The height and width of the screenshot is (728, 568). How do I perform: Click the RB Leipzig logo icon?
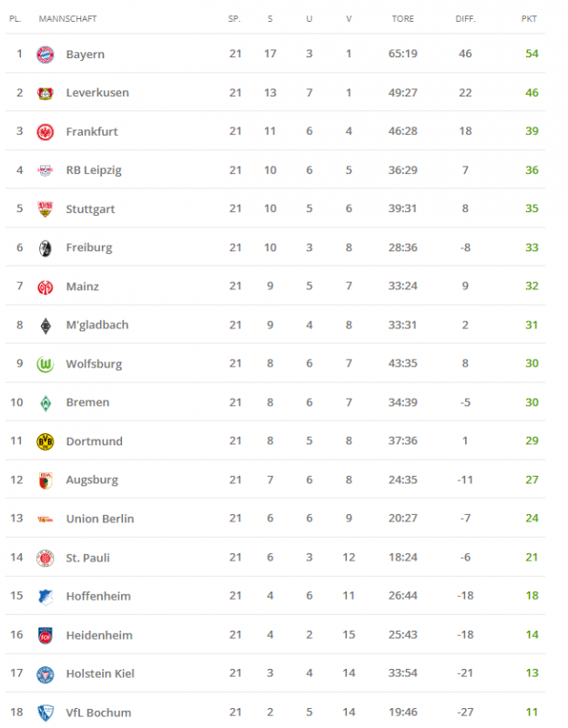pos(46,170)
